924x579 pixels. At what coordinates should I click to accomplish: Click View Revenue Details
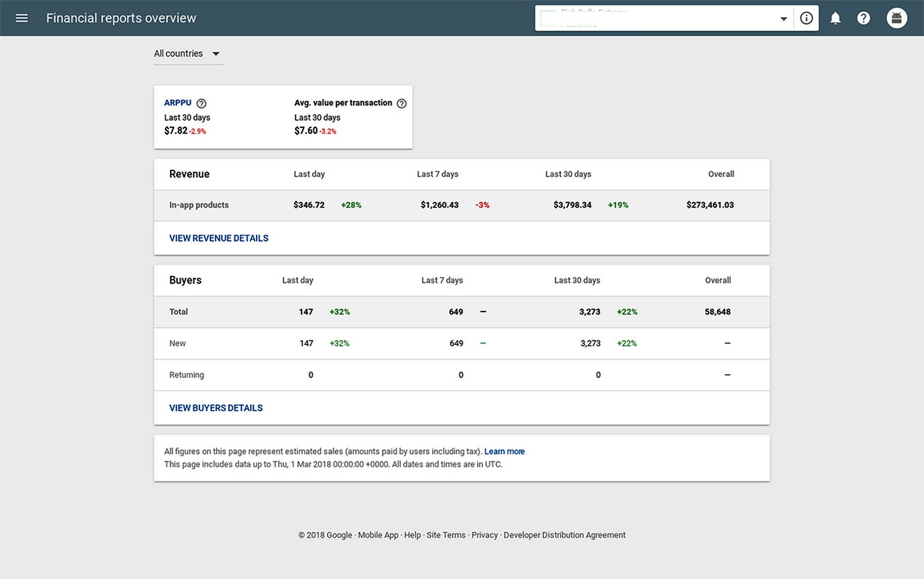click(219, 238)
